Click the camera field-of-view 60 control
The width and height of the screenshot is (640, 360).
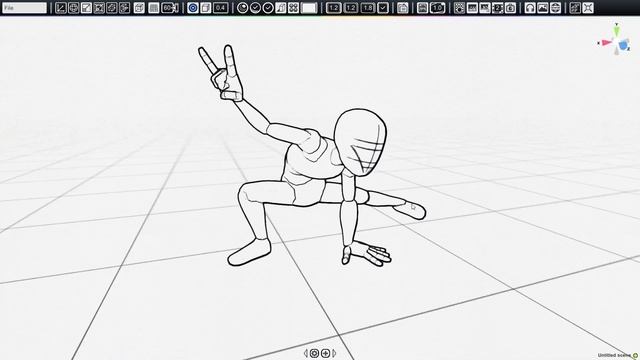click(x=170, y=8)
